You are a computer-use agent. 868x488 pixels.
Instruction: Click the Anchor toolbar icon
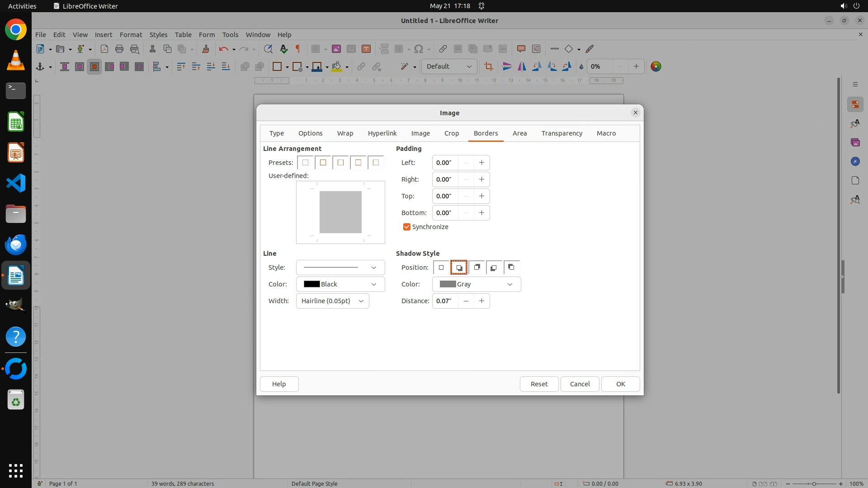point(40,67)
